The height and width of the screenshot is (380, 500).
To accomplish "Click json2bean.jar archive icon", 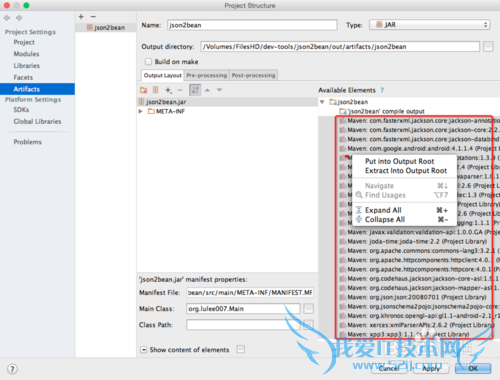I will click(142, 102).
